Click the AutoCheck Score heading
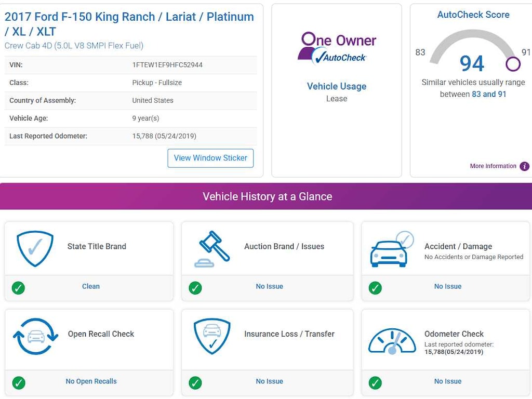 (473, 15)
